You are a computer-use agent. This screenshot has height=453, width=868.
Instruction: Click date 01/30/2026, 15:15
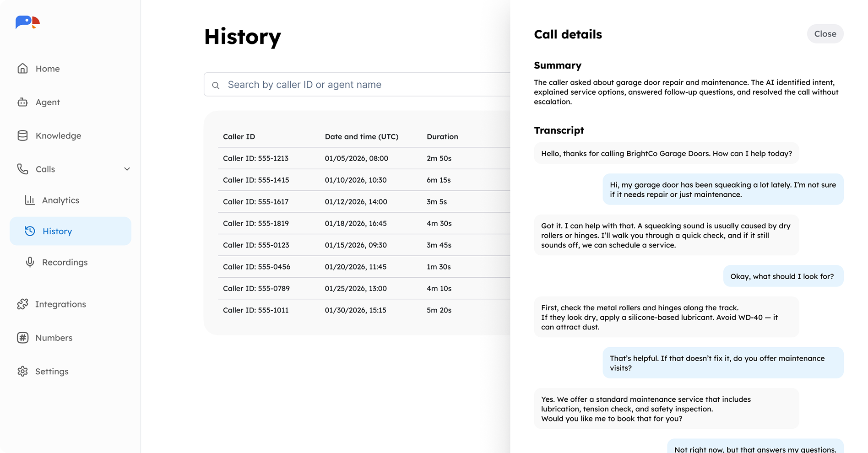[x=356, y=310]
